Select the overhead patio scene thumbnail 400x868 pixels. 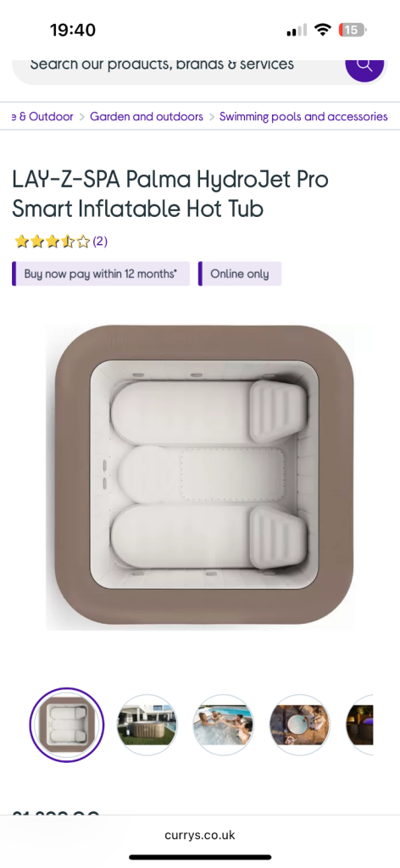[299, 725]
